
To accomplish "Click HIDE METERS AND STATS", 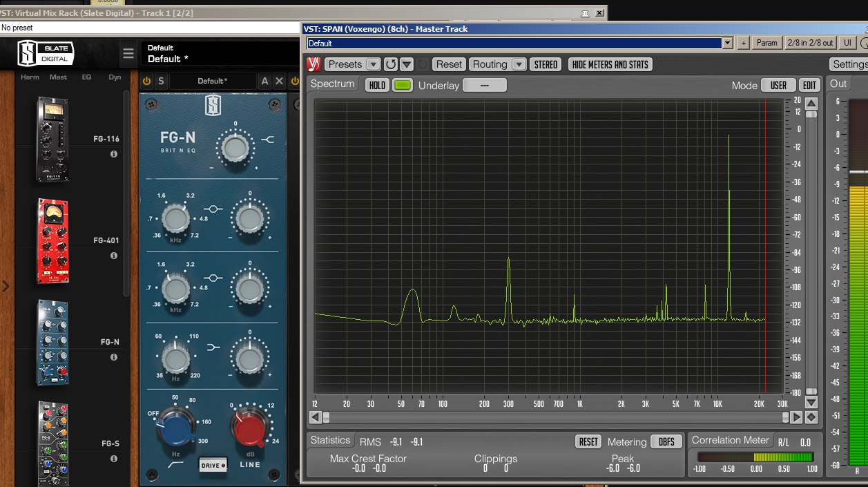I will click(x=610, y=64).
